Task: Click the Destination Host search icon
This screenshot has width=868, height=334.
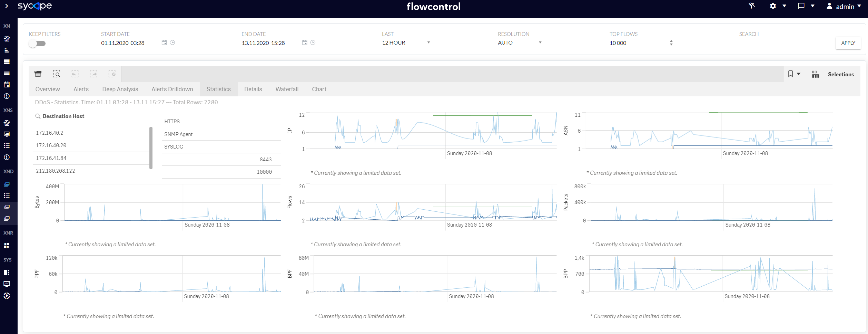Action: [x=38, y=116]
